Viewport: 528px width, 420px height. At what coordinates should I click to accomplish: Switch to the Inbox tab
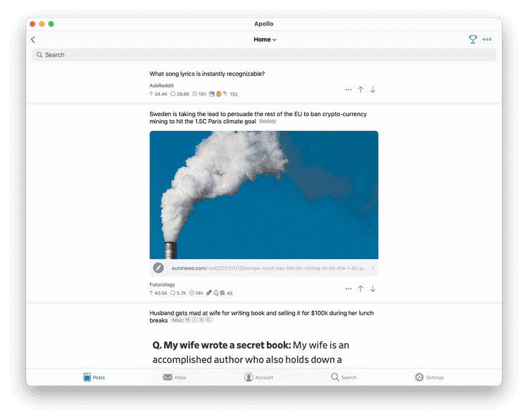pyautogui.click(x=175, y=377)
